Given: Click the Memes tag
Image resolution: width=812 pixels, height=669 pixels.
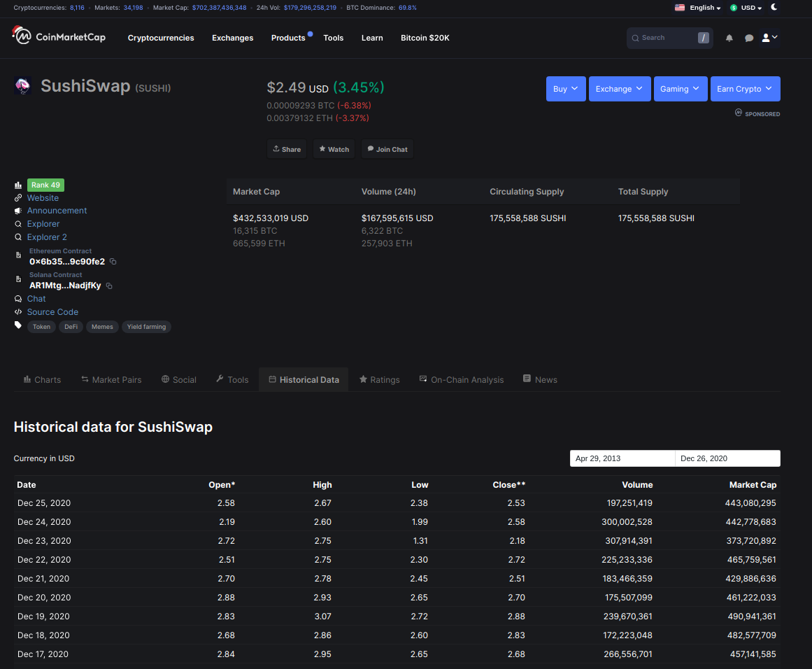Looking at the screenshot, I should [102, 327].
